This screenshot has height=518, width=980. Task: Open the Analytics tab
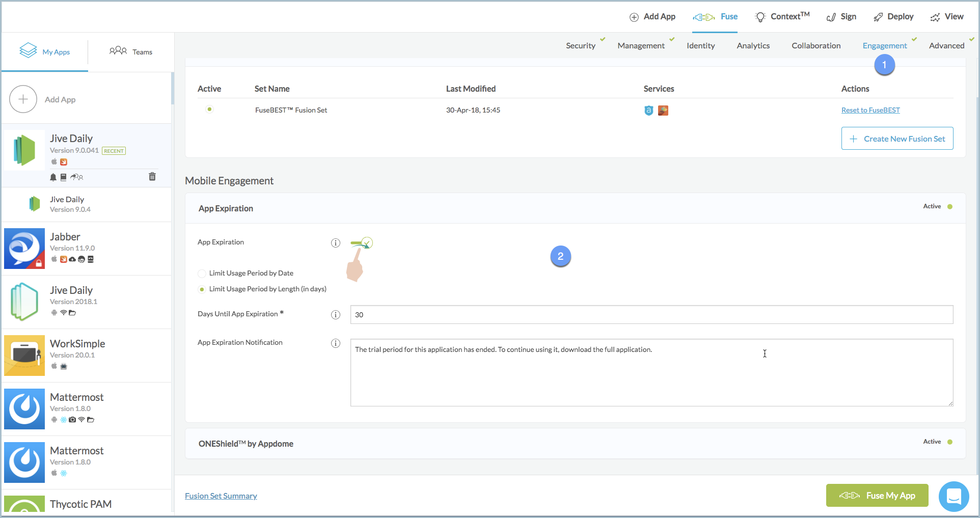[x=753, y=46]
